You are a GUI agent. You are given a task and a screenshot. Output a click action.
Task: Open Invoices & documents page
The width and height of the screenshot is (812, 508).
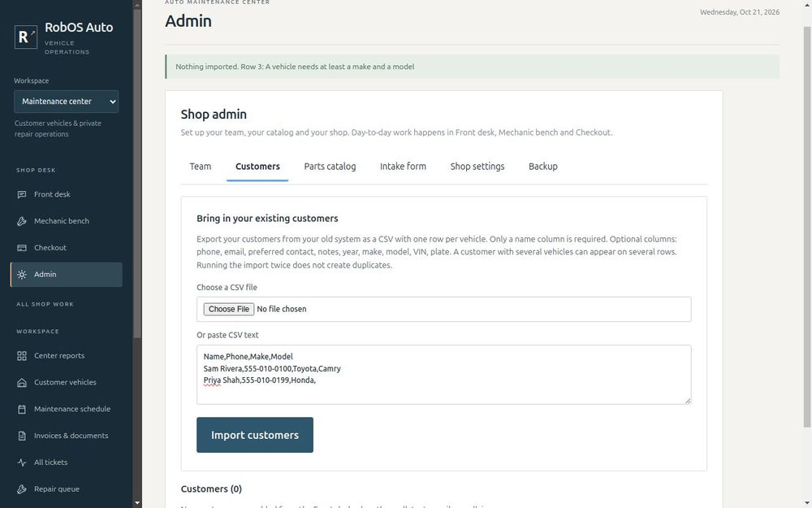(67, 436)
